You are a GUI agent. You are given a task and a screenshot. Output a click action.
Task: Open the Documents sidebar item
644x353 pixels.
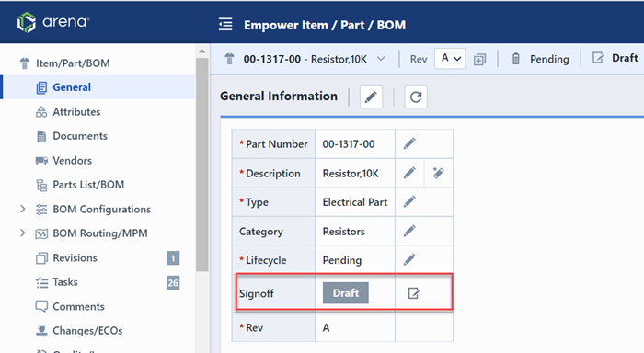click(80, 136)
